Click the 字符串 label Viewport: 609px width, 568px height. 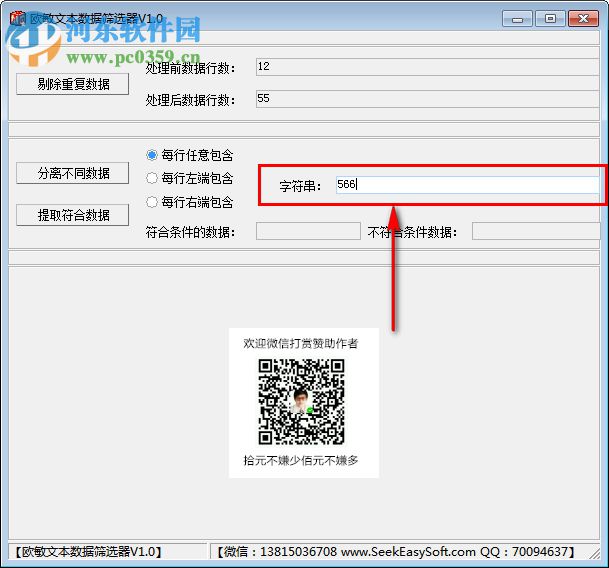pyautogui.click(x=300, y=186)
